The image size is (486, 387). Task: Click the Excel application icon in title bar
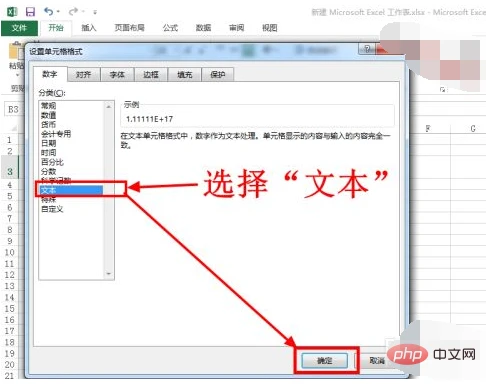click(x=12, y=12)
